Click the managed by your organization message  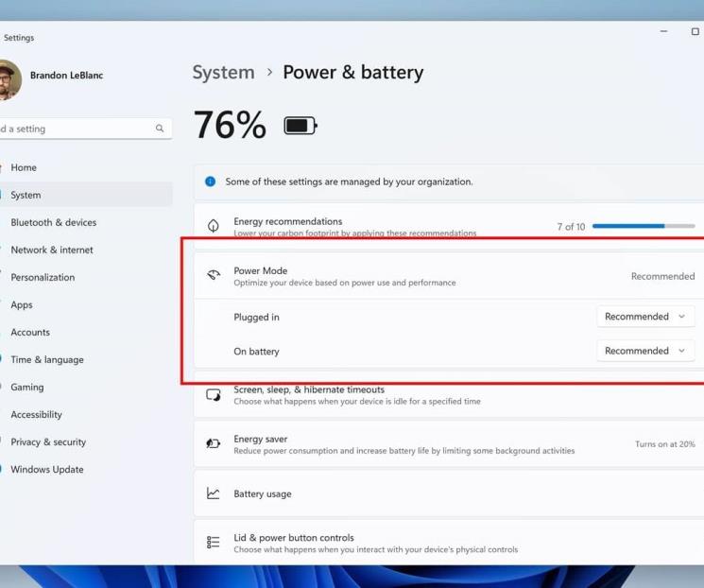(x=349, y=182)
